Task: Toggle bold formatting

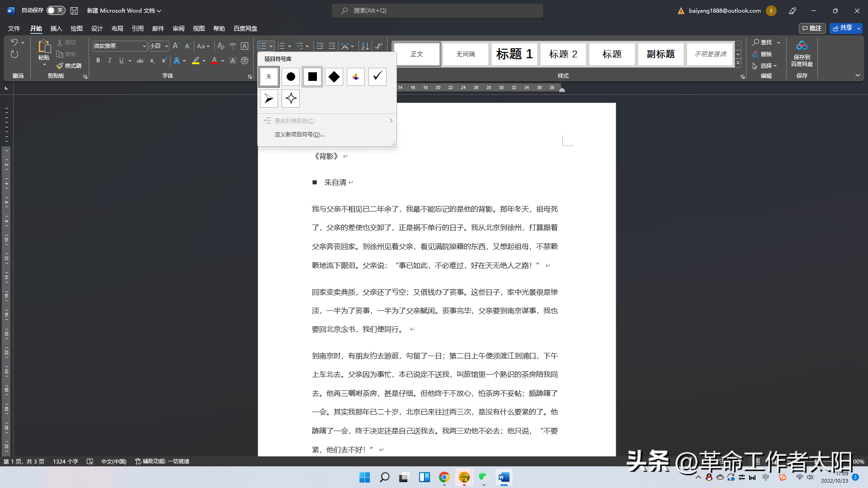Action: [x=98, y=61]
